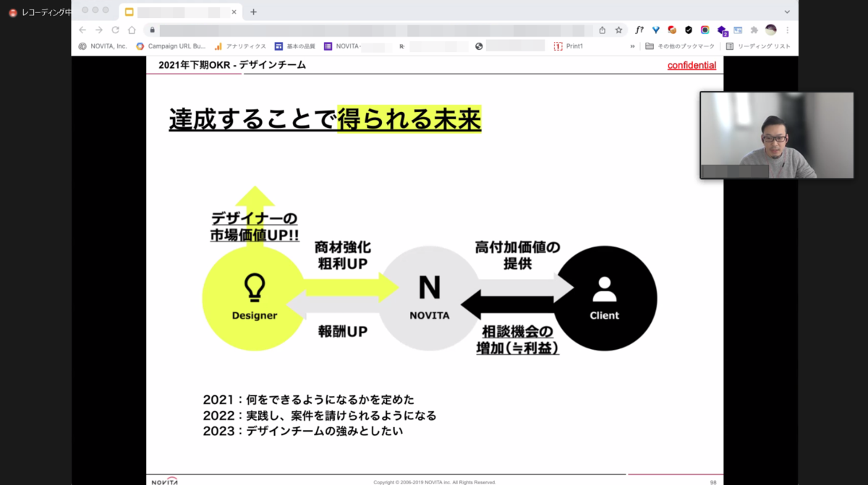Close the current browser tab

(x=234, y=12)
